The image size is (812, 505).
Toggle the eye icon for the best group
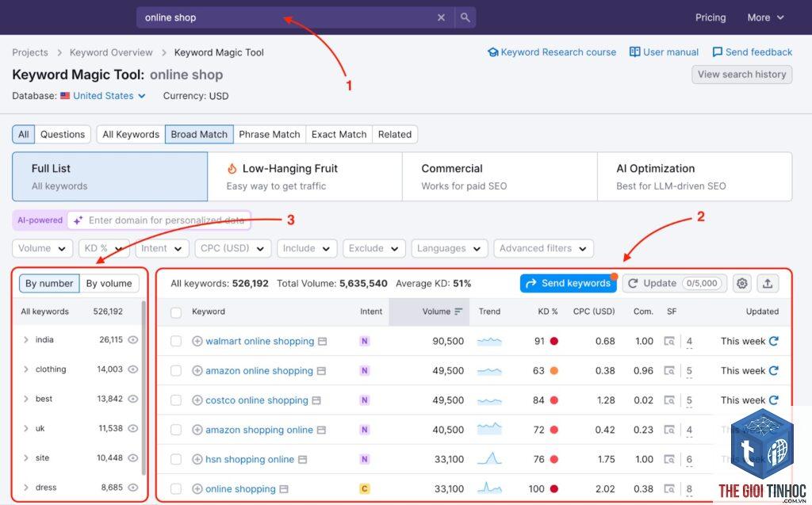pos(133,399)
